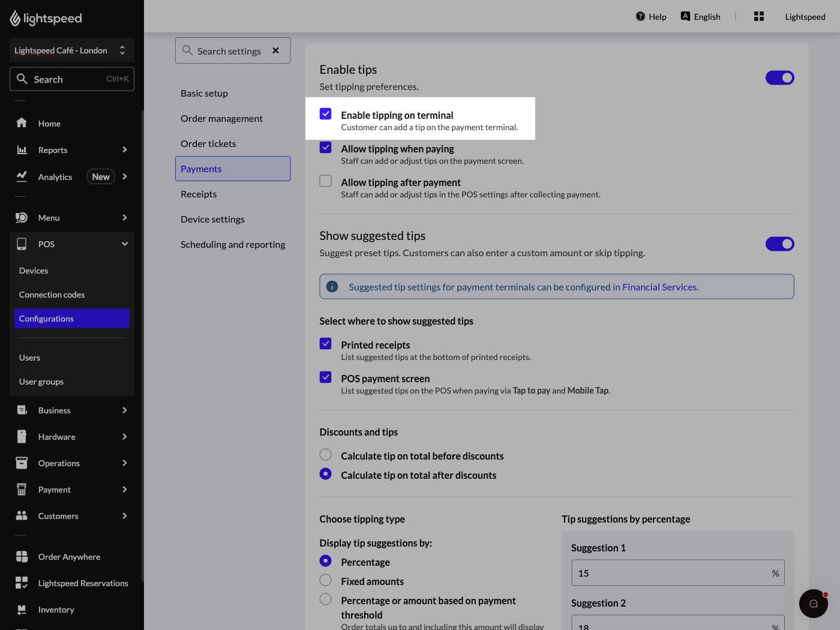
Task: Open the apps grid launcher
Action: click(x=758, y=16)
